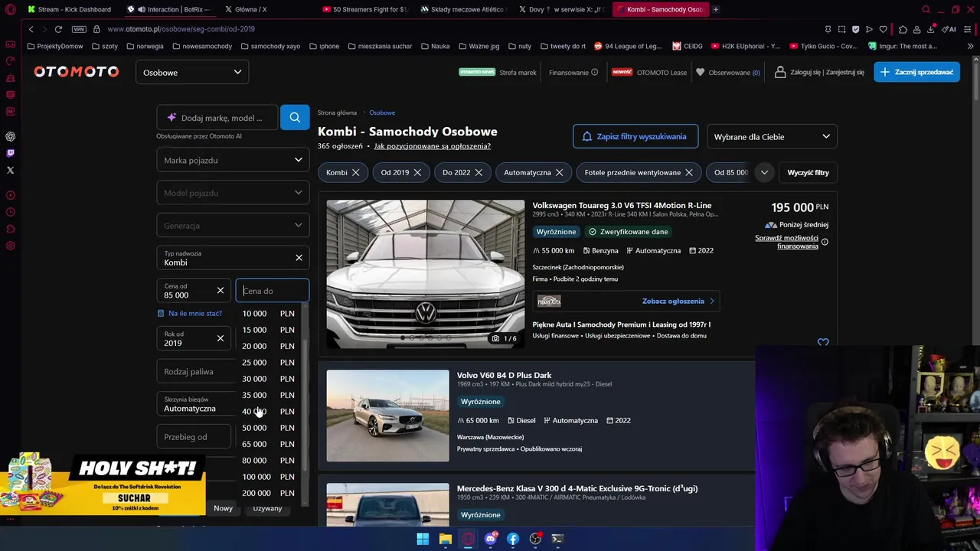The image size is (980, 551).
Task: Open browser downloads icon
Action: (931, 29)
